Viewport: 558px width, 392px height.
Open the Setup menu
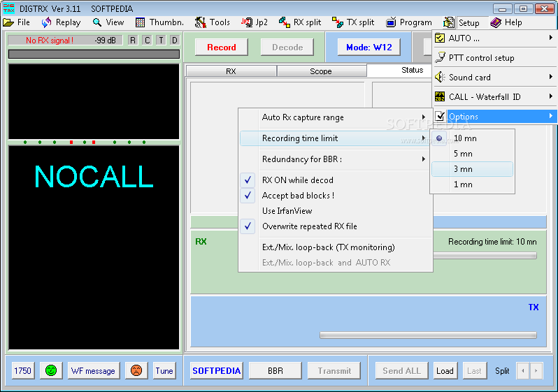[468, 23]
